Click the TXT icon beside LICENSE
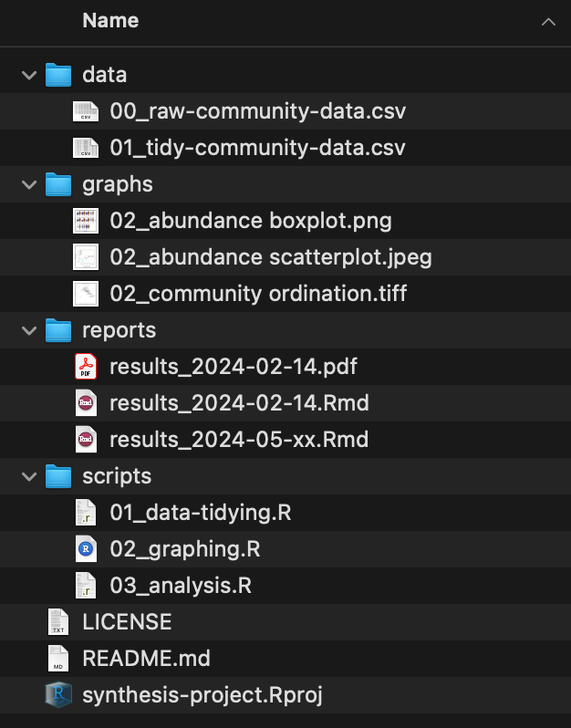 pos(58,622)
